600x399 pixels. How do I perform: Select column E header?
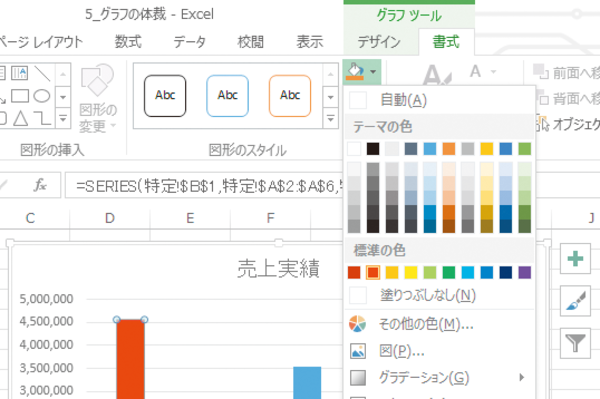(190, 218)
